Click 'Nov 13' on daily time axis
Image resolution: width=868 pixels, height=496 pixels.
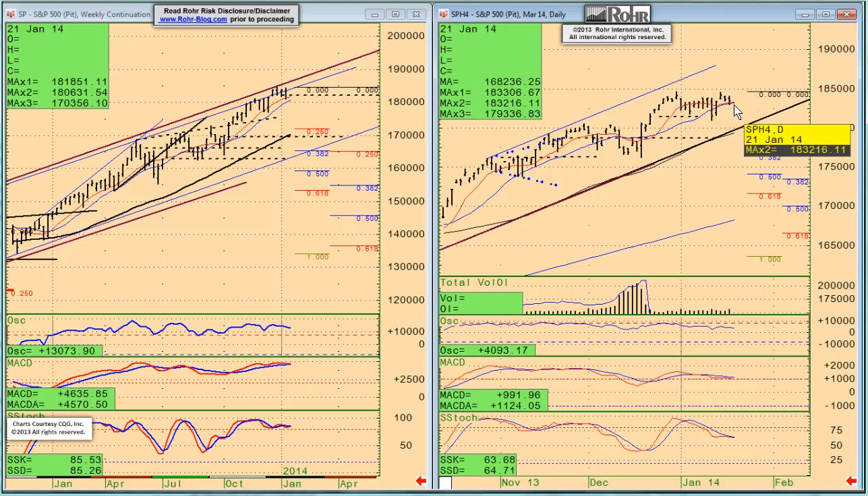(x=520, y=483)
